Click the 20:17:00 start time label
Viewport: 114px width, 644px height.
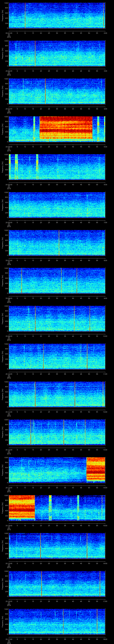(9, 639)
